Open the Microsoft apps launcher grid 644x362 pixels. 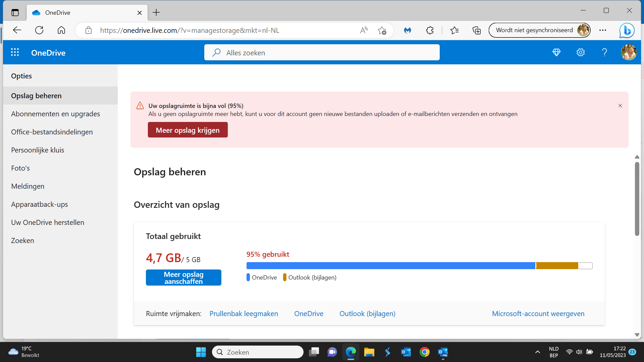pyautogui.click(x=15, y=52)
